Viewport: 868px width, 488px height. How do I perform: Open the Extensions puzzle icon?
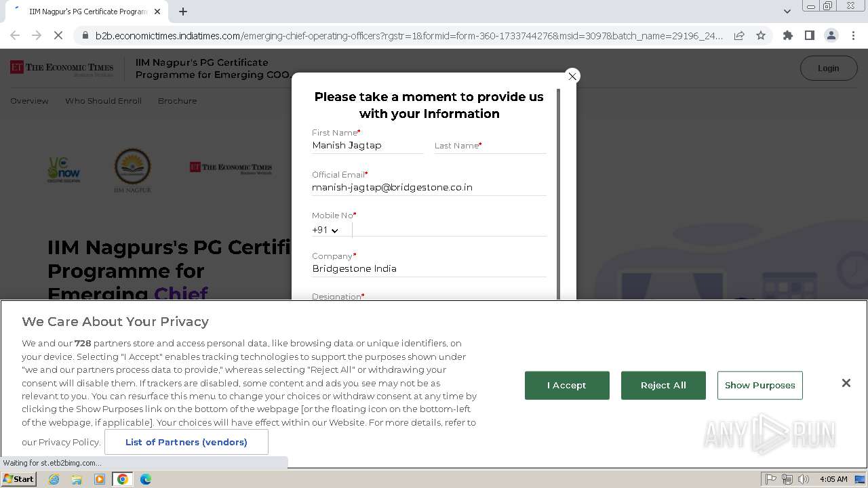click(787, 35)
